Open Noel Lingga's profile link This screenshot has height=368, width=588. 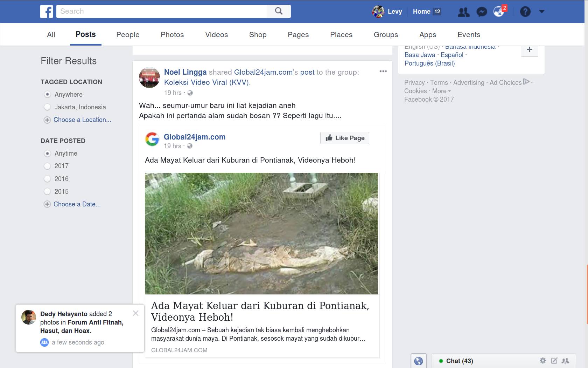(x=185, y=72)
